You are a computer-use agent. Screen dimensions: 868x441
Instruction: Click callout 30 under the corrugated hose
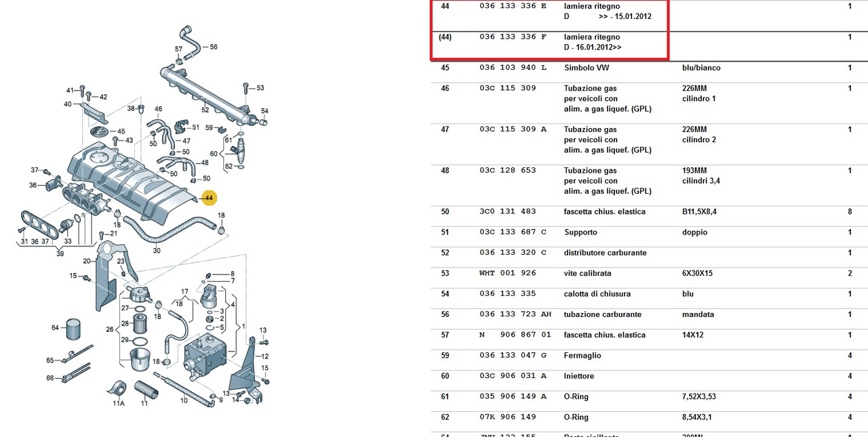pyautogui.click(x=157, y=251)
